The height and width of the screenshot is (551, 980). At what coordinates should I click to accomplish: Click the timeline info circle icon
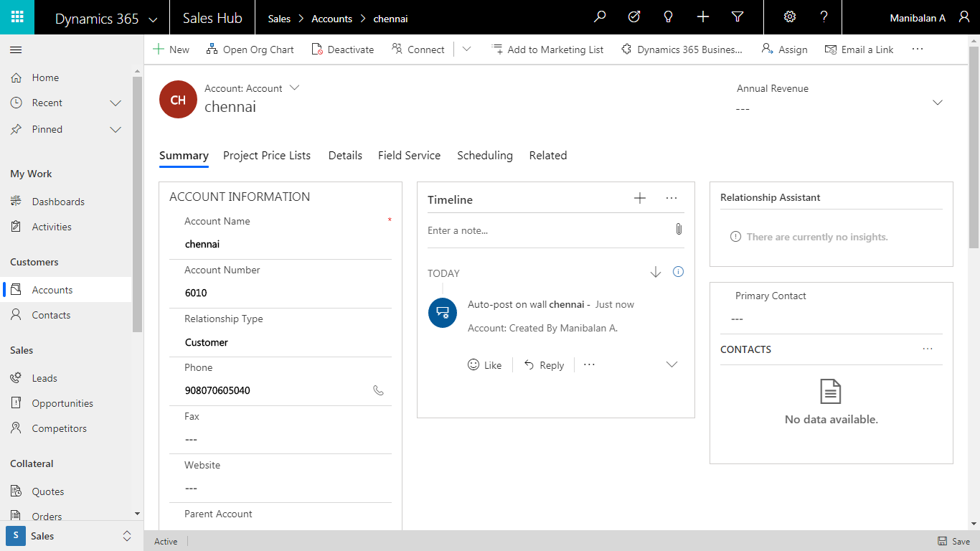[x=679, y=272]
